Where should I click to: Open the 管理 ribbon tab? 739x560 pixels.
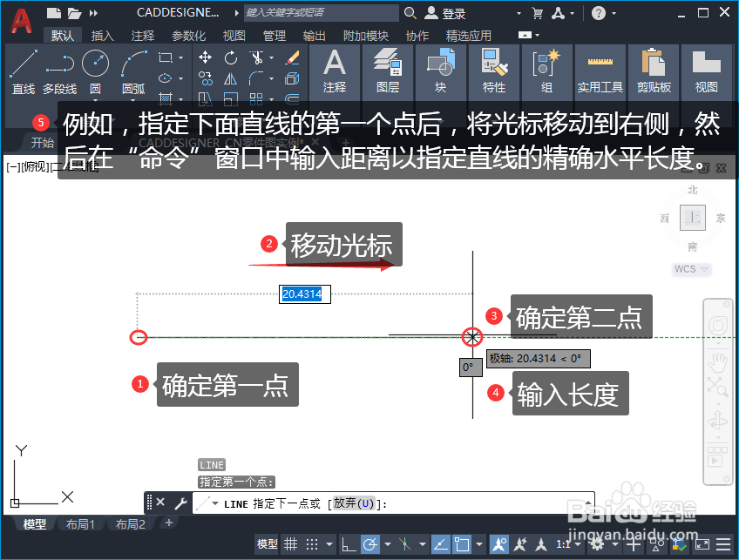(x=275, y=36)
